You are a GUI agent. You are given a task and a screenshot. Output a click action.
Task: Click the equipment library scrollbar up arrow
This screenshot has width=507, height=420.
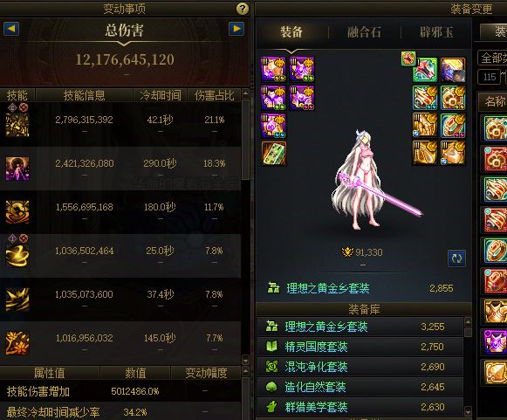[x=468, y=321]
